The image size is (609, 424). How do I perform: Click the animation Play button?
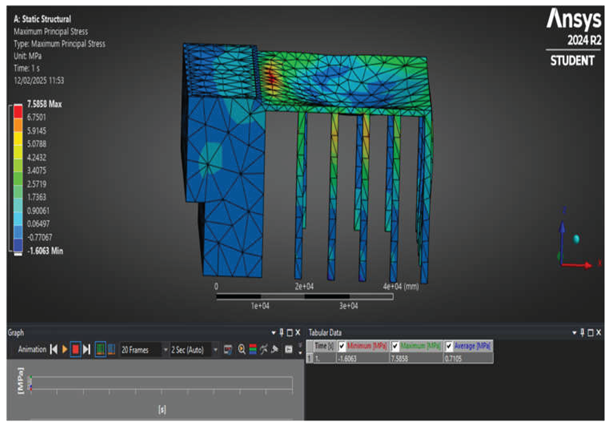click(65, 349)
